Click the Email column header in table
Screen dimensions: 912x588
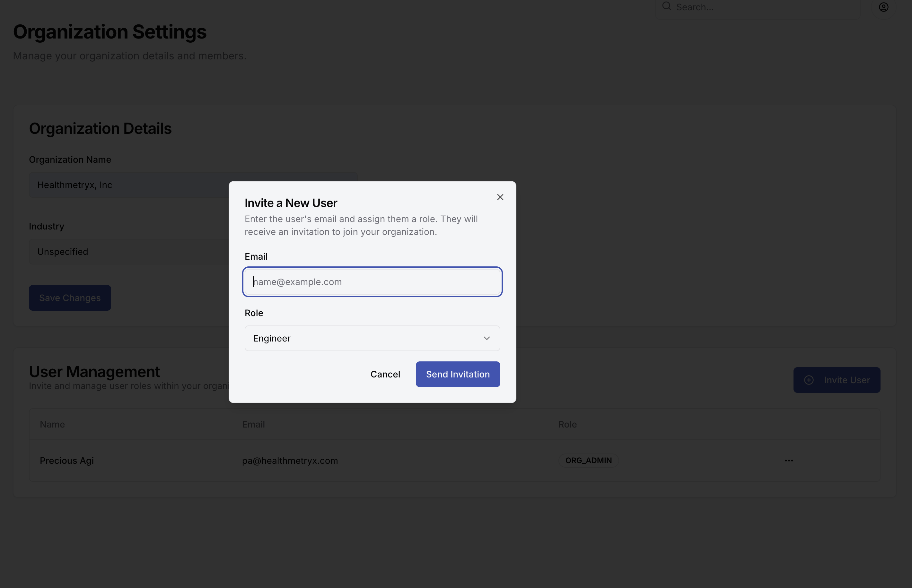pos(253,424)
